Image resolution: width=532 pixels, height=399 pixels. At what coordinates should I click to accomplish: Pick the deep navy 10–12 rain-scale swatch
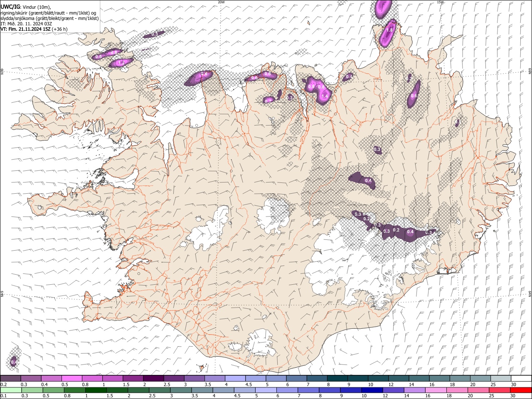pyautogui.click(x=372, y=390)
